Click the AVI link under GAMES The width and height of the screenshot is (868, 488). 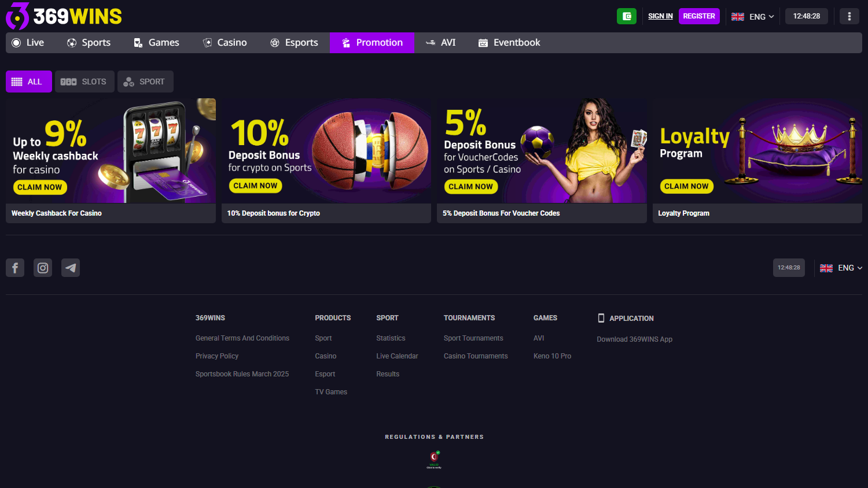click(x=539, y=338)
